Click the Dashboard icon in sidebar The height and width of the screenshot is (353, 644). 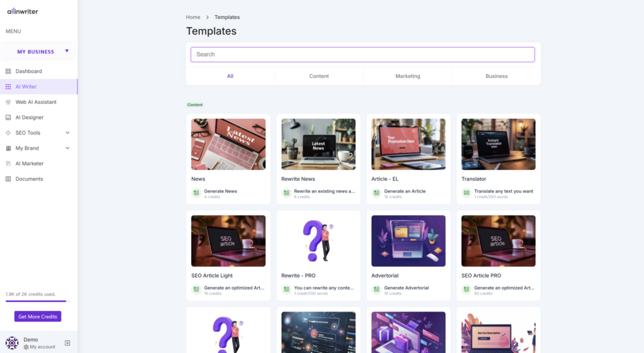pos(8,71)
